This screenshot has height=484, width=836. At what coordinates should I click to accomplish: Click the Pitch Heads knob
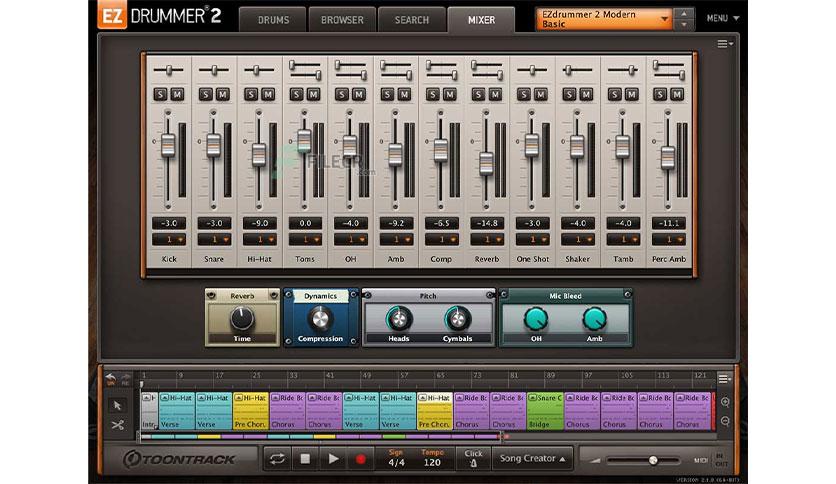[x=398, y=319]
